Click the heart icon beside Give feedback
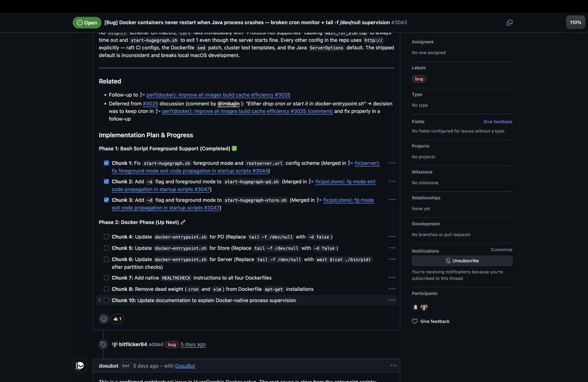 pos(415,321)
